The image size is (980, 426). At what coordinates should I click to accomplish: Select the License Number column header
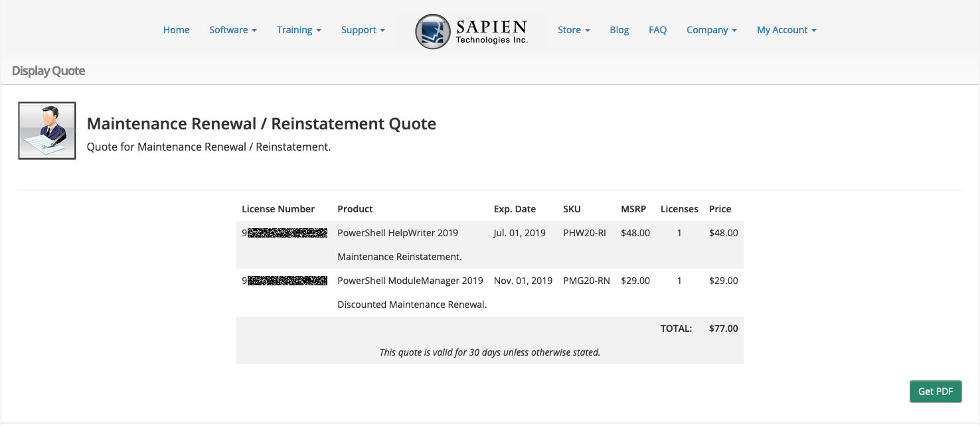[x=278, y=209]
